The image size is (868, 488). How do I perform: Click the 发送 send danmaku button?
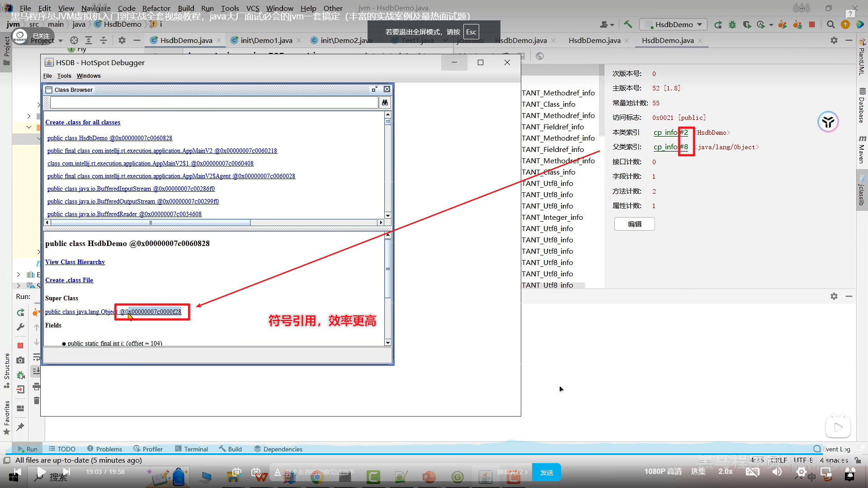point(547,472)
